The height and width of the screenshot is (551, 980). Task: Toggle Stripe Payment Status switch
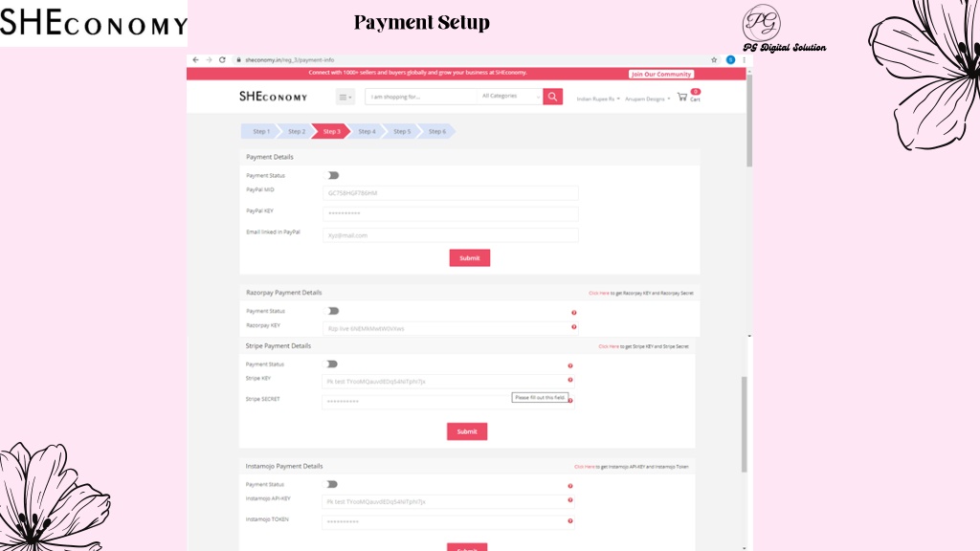[332, 364]
